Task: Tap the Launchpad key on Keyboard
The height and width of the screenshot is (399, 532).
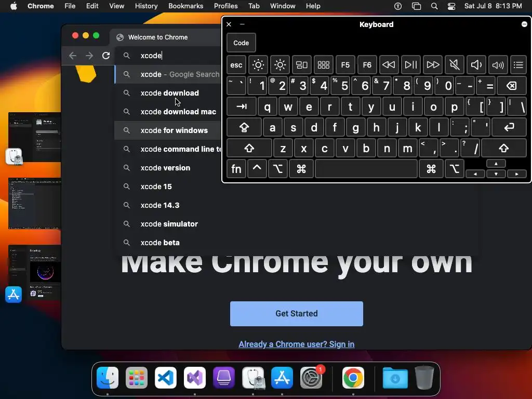Action: tap(323, 65)
